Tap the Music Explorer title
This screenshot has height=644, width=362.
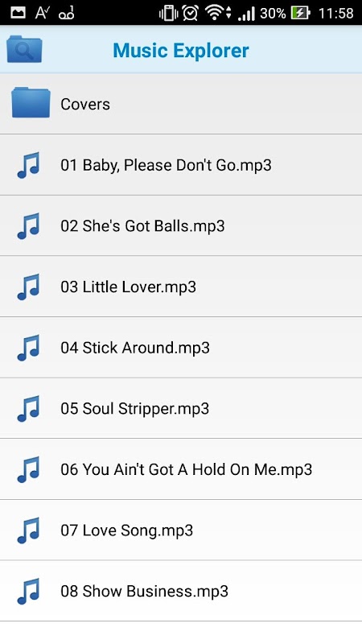[x=181, y=51]
